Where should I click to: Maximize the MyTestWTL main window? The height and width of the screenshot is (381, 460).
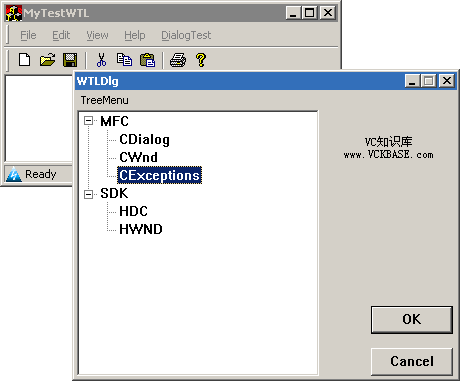coord(310,13)
